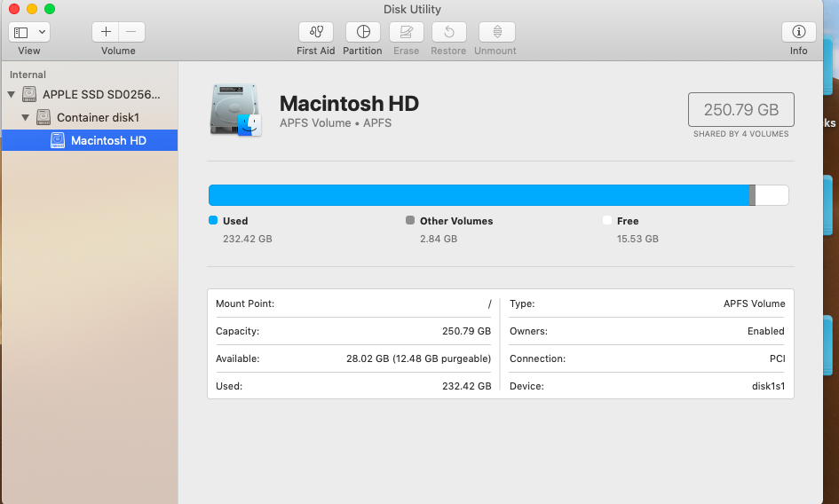Click 'SHARED BY 4 VOLUMES' label
Viewport: 839px width, 504px height.
coord(741,134)
